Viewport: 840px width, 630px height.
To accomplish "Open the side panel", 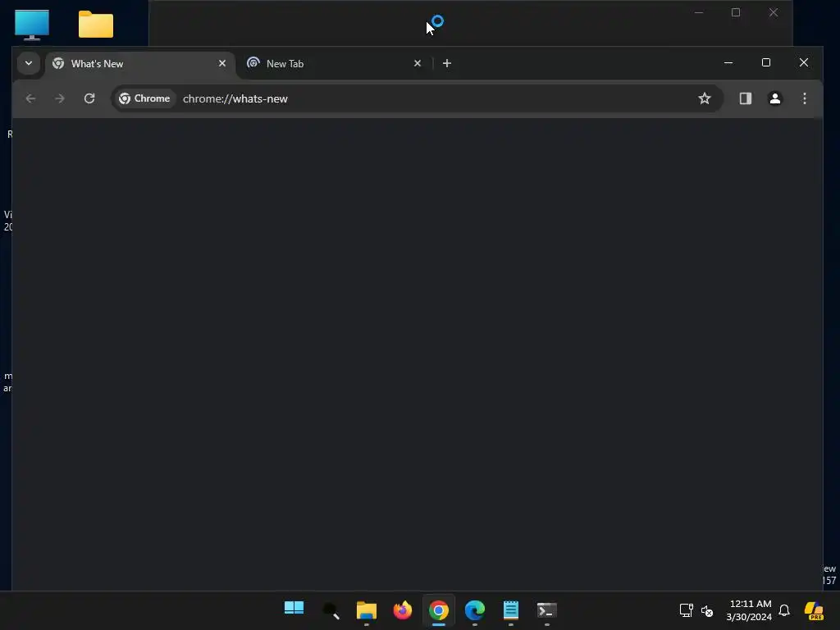I will pyautogui.click(x=745, y=98).
